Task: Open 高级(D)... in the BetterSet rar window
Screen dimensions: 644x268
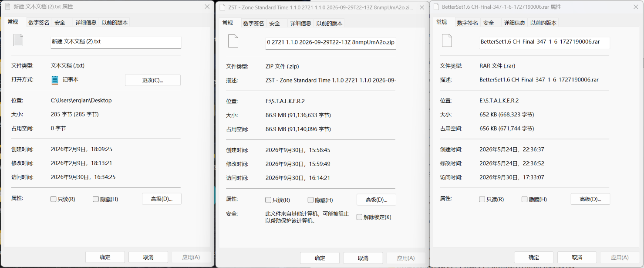Action: click(590, 199)
